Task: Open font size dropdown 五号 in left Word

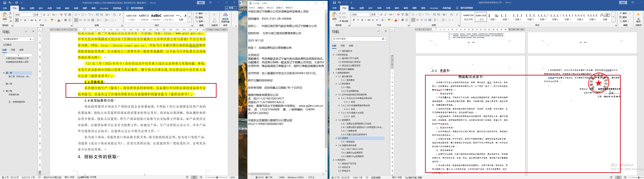Action: pyautogui.click(x=41, y=15)
